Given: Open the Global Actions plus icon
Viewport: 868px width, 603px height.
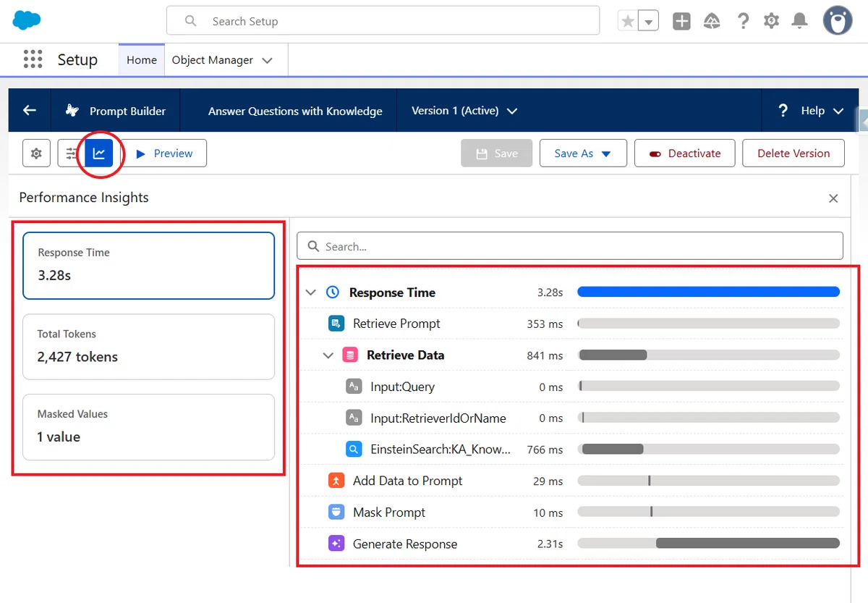Looking at the screenshot, I should [x=681, y=21].
